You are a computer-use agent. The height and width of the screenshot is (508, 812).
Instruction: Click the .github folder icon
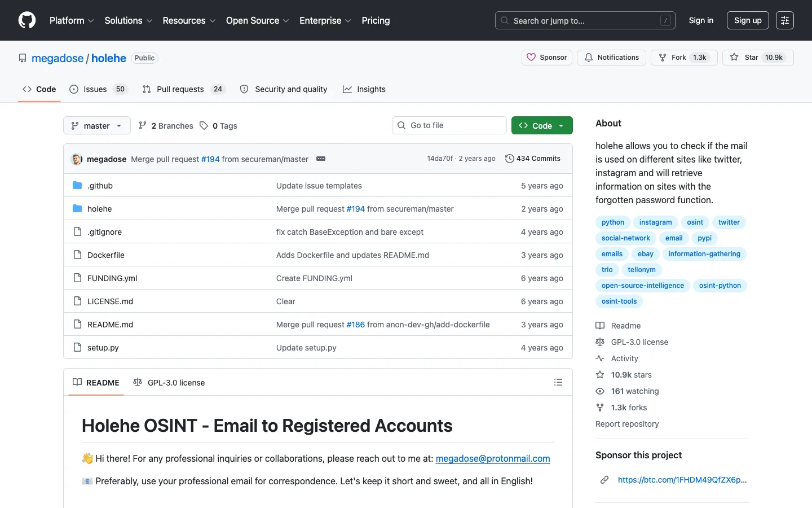pyautogui.click(x=77, y=186)
